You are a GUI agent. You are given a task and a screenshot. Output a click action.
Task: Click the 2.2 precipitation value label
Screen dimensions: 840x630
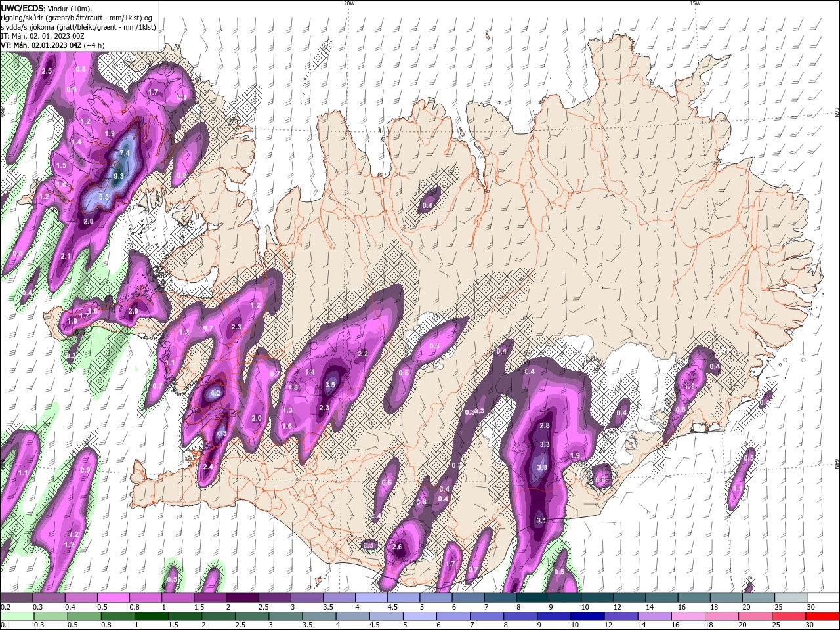click(x=363, y=354)
